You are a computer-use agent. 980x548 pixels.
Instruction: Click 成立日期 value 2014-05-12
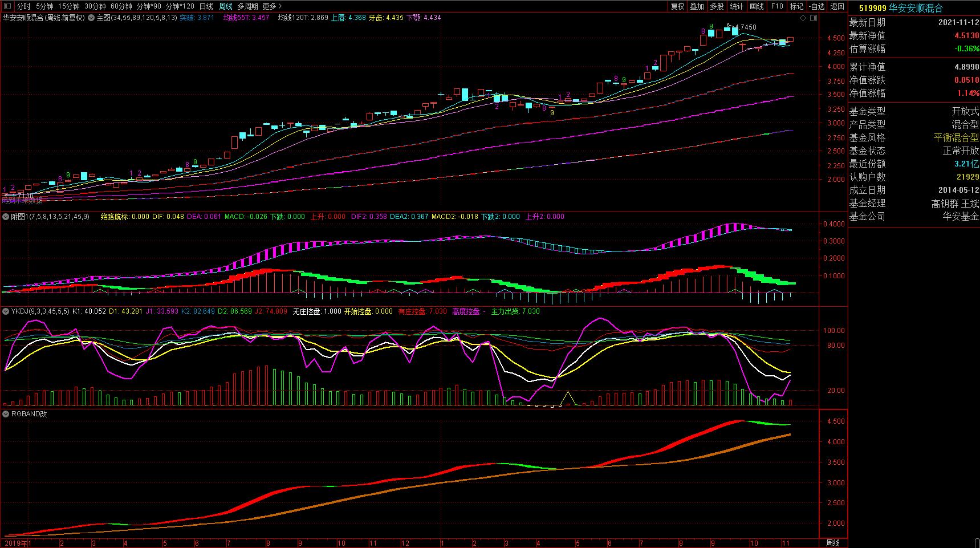(x=958, y=190)
